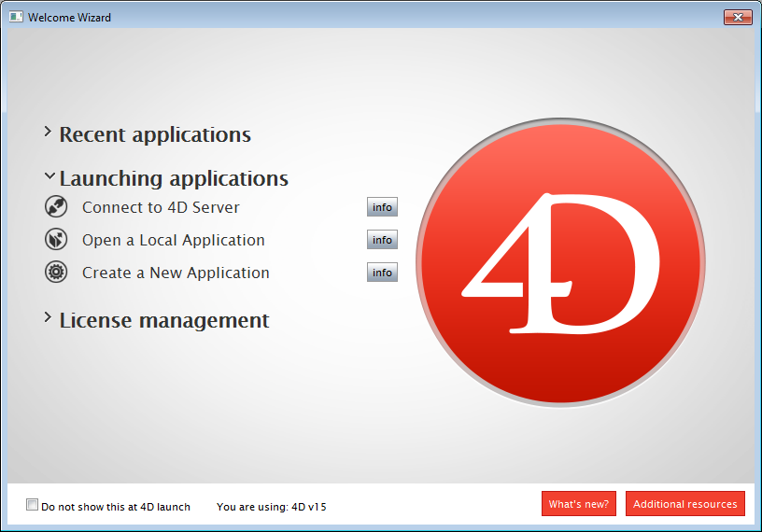Close the Welcome Wizard window
The width and height of the screenshot is (762, 532).
tap(738, 17)
